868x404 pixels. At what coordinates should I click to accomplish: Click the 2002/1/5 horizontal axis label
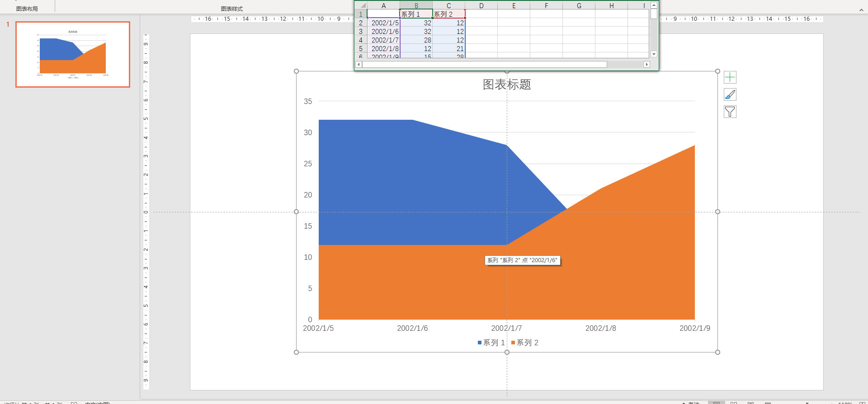pyautogui.click(x=318, y=328)
